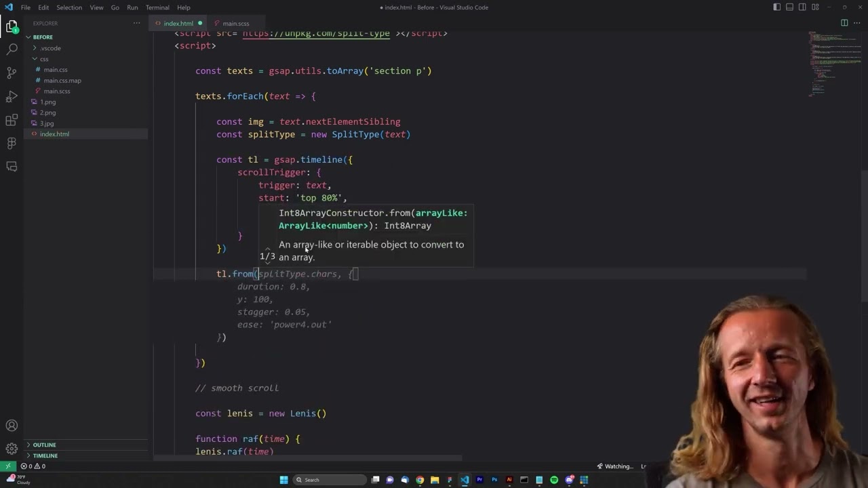Toggle the secondary side bar

pyautogui.click(x=802, y=7)
